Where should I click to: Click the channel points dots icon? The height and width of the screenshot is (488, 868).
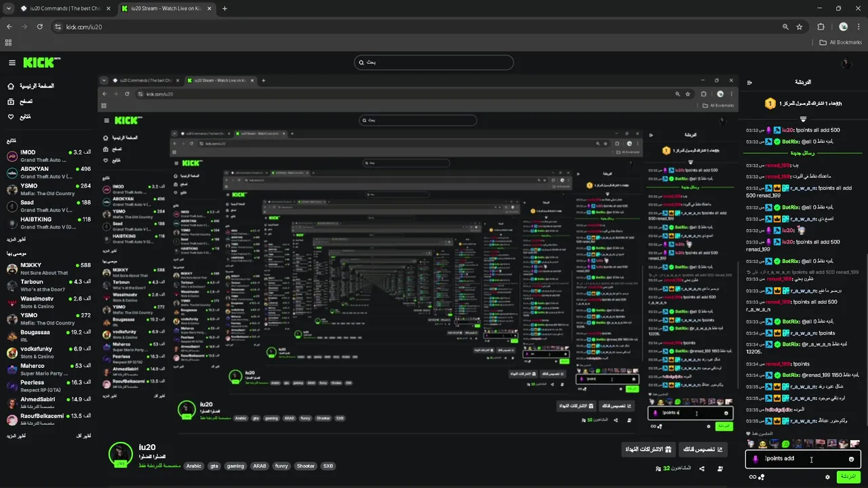(x=762, y=477)
